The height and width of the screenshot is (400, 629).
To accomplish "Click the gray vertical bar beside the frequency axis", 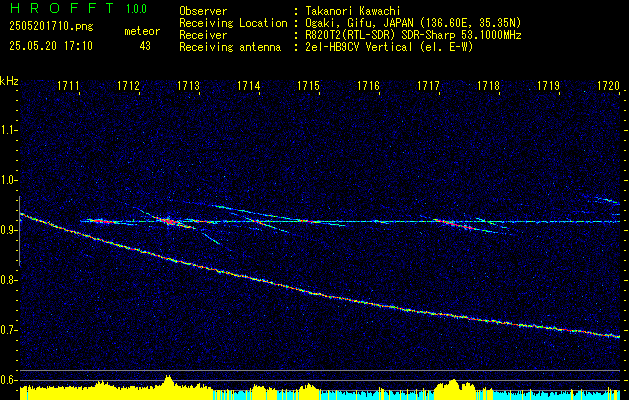I will [19, 231].
